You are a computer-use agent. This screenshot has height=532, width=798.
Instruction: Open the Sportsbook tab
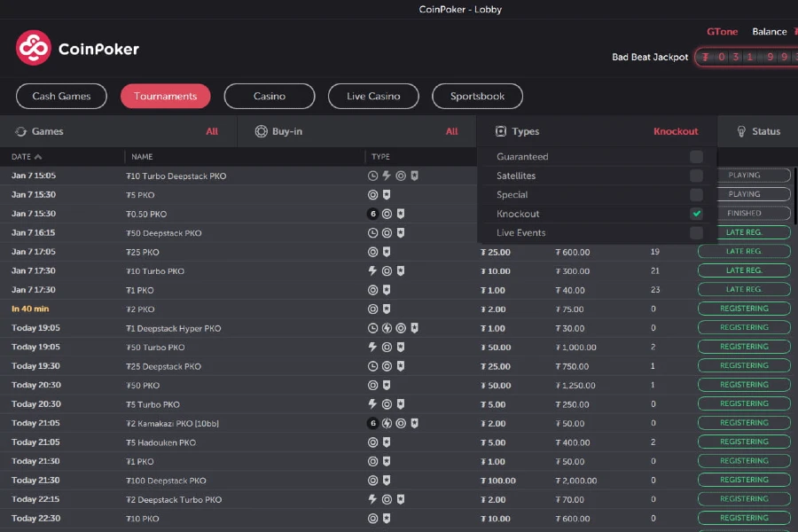point(480,96)
